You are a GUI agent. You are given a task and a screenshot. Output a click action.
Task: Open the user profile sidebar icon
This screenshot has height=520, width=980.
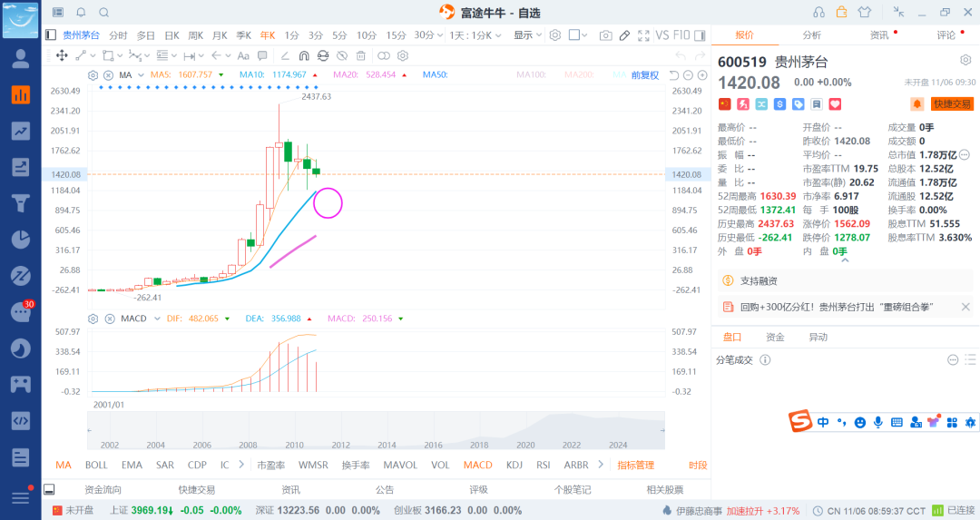pos(21,59)
